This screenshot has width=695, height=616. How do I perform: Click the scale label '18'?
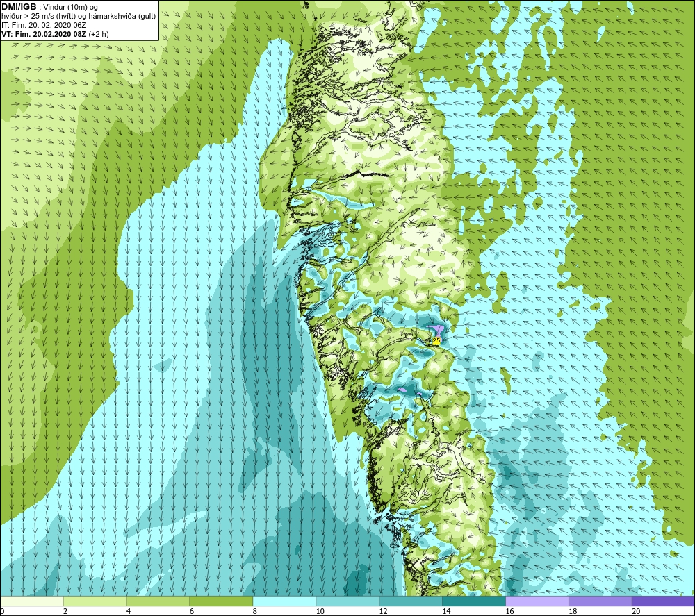(573, 611)
